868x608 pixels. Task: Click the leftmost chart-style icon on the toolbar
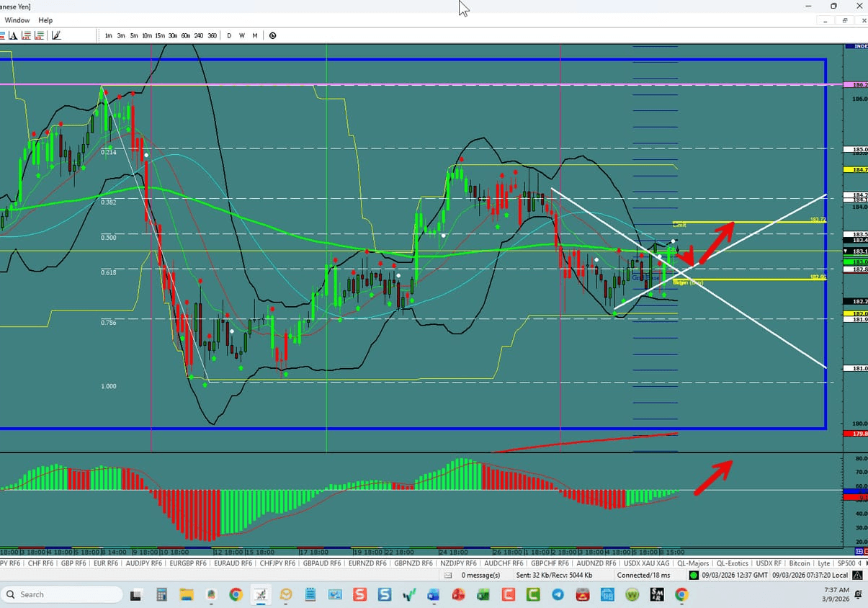point(2,35)
